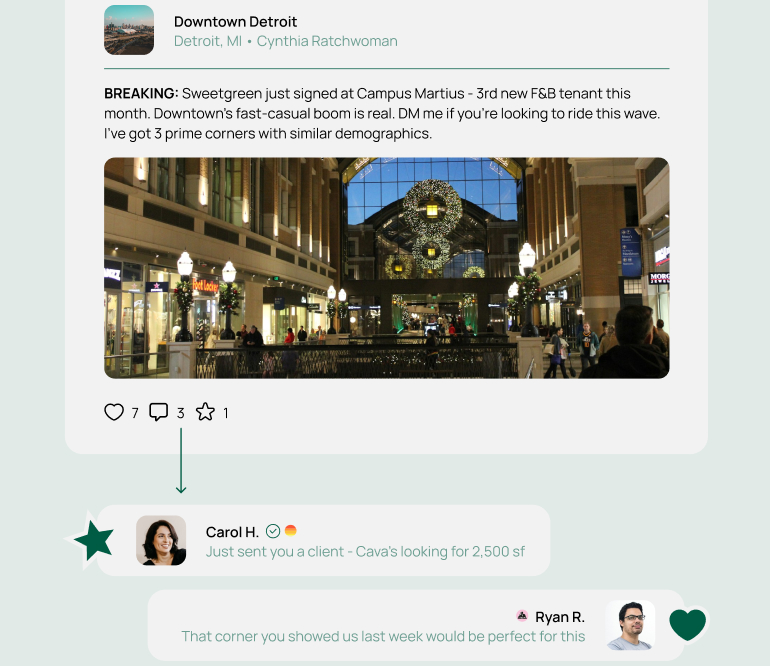770x666 pixels.
Task: View Carol H.'s profile photo
Action: click(x=161, y=540)
